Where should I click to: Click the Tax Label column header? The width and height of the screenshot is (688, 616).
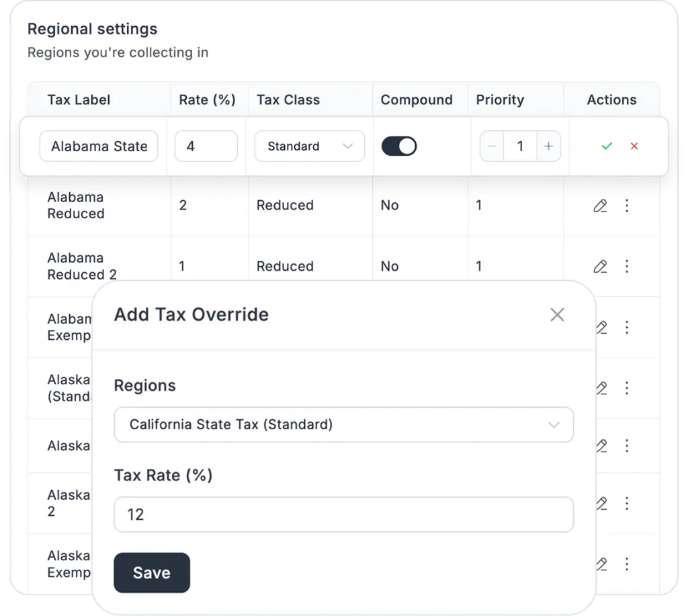pyautogui.click(x=79, y=100)
